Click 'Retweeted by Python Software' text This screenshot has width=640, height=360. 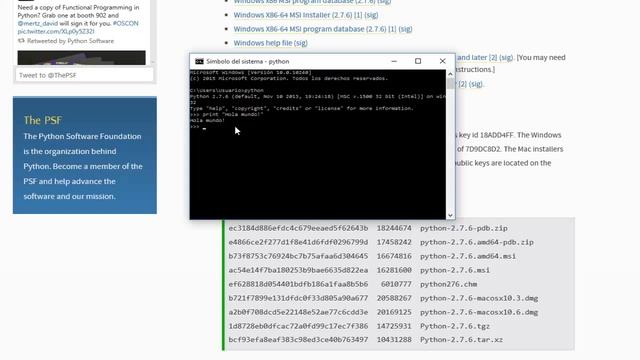(x=70, y=41)
